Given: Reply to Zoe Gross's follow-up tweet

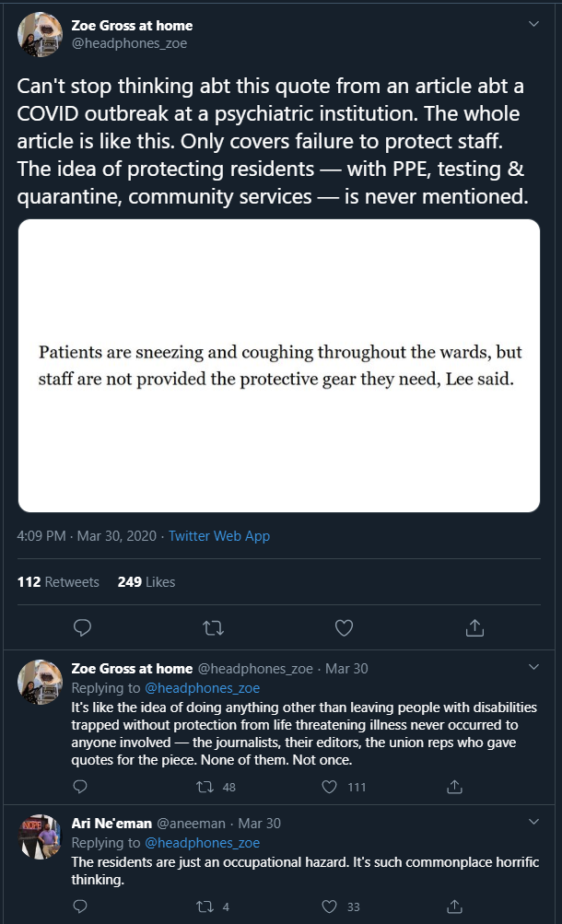Looking at the screenshot, I should pyautogui.click(x=80, y=787).
